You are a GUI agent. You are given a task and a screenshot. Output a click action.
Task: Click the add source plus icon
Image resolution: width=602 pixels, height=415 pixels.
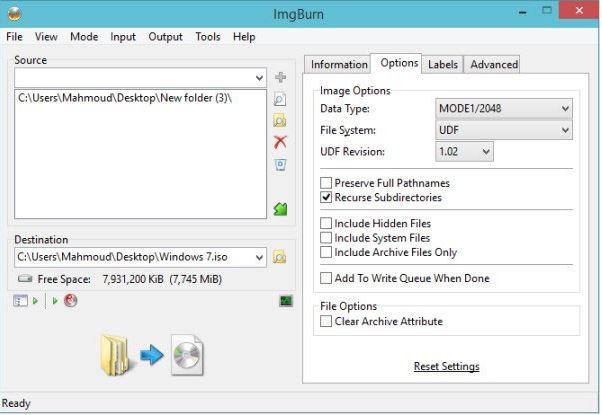(x=281, y=78)
